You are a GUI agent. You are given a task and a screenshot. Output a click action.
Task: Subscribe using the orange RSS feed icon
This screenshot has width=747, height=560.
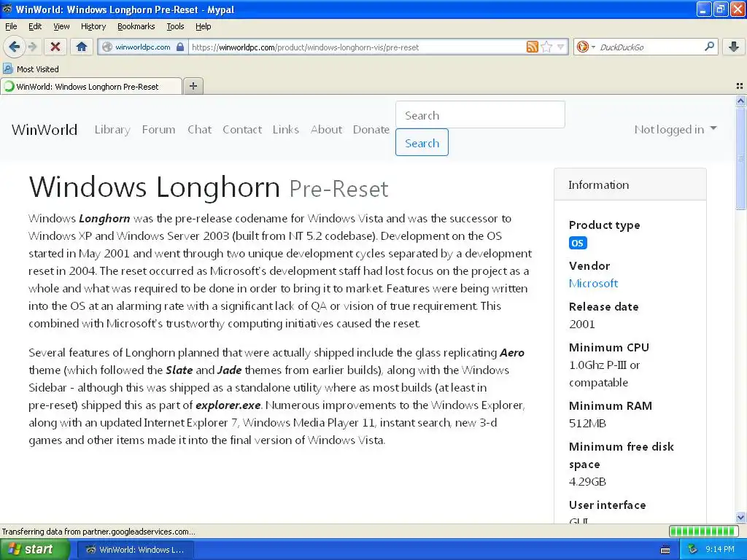[x=532, y=47]
